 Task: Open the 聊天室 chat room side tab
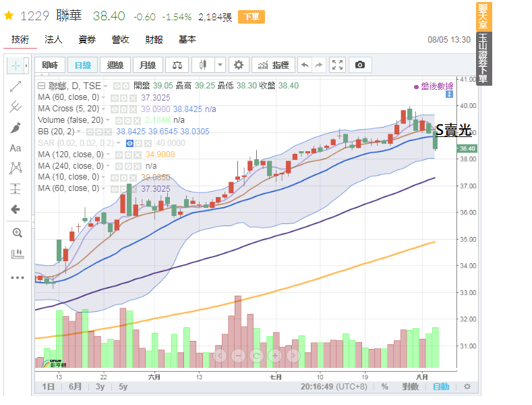coord(484,17)
